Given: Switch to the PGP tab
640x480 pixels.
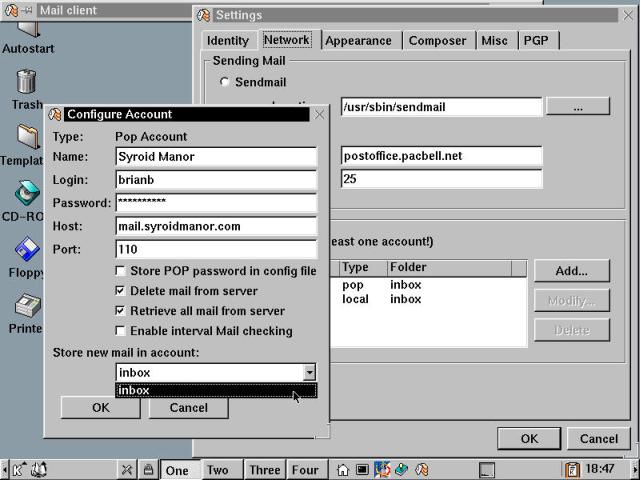Looking at the screenshot, I should (538, 40).
